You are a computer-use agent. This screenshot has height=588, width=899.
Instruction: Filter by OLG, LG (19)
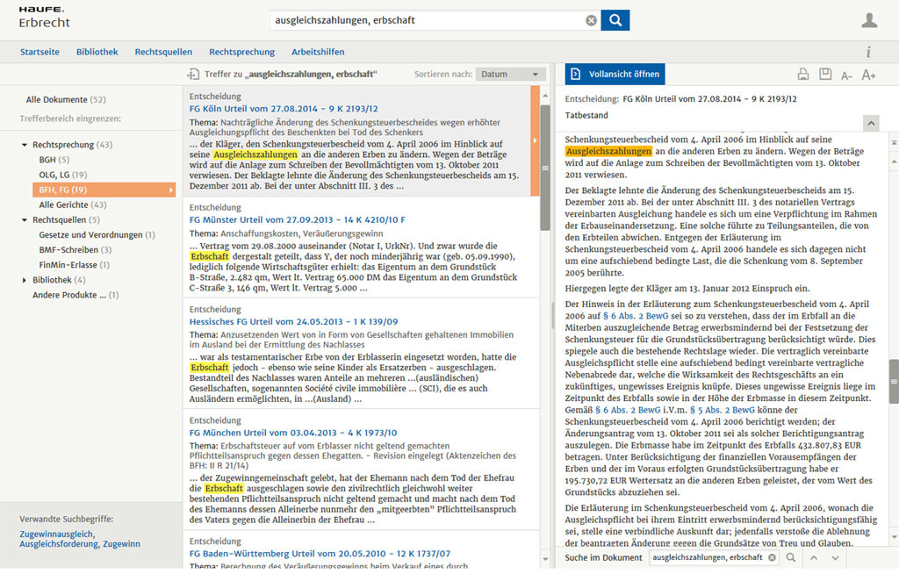click(x=63, y=175)
